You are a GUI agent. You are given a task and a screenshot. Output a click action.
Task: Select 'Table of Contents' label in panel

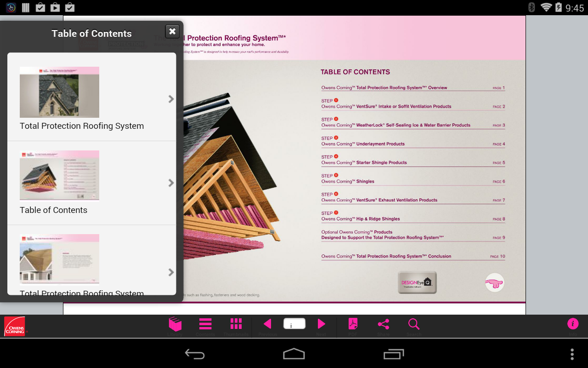point(53,210)
